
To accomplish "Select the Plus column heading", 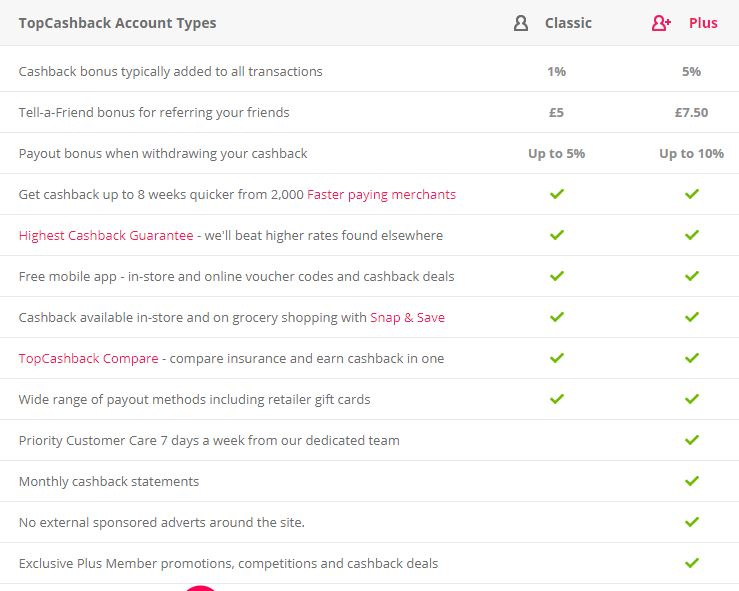I will [x=703, y=23].
